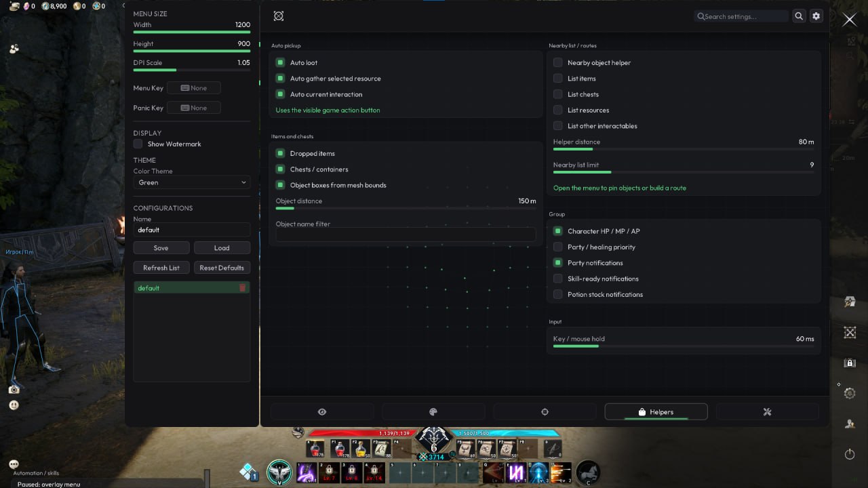Uncheck Dropped items checkbox
Screen dimensions: 868x488
click(280, 153)
